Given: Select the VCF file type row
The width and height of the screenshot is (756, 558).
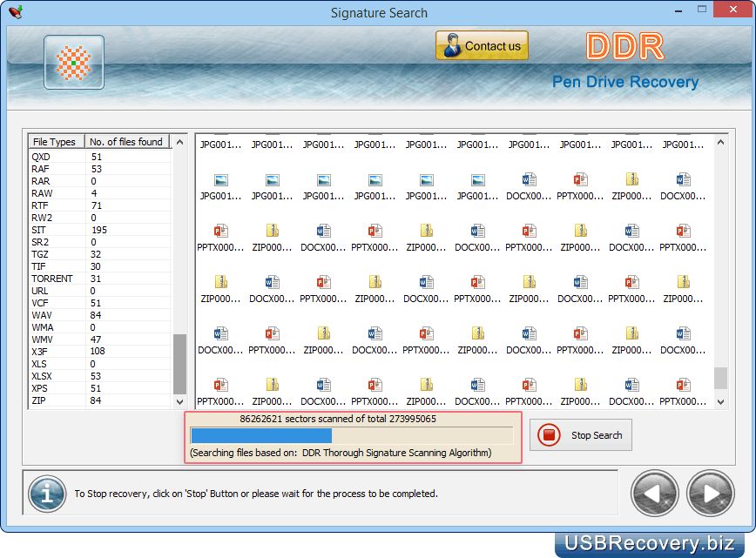Looking at the screenshot, I should click(100, 303).
